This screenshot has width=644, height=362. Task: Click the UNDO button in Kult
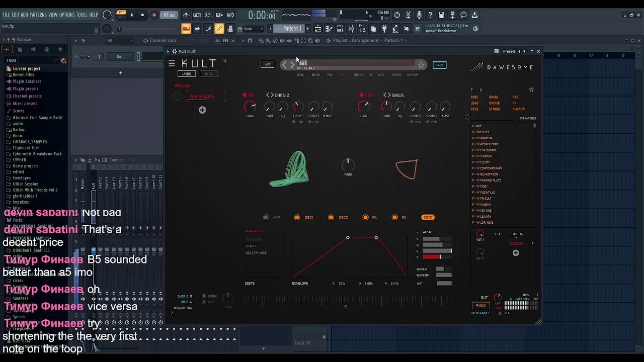187,74
